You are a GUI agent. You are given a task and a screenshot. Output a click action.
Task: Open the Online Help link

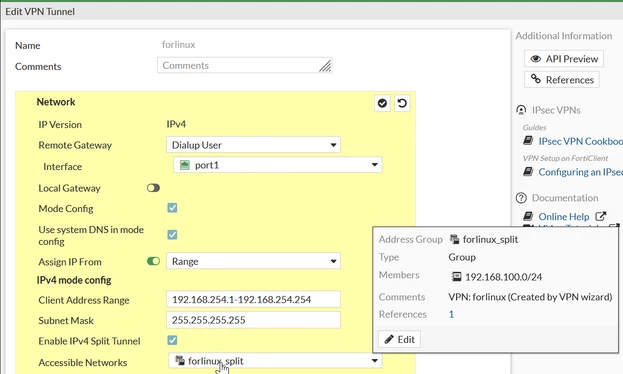(x=564, y=217)
